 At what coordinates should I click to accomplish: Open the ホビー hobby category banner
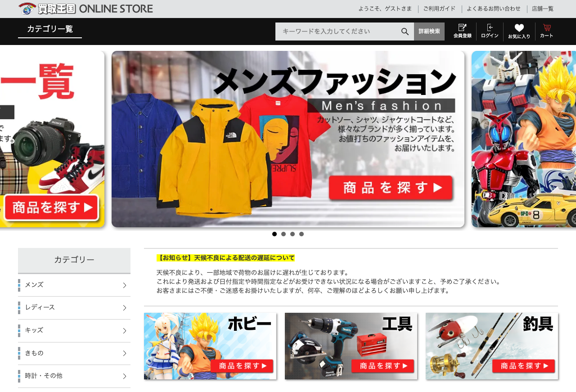pos(210,346)
